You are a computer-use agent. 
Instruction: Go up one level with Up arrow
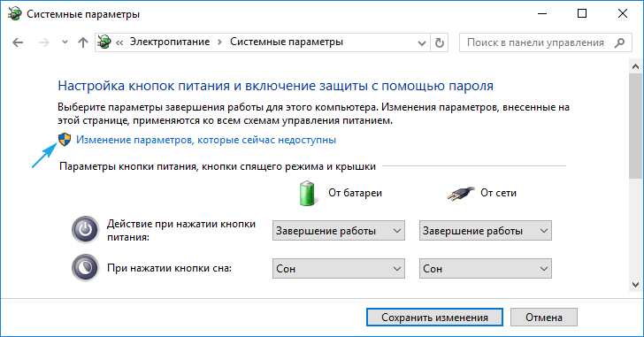[x=83, y=42]
